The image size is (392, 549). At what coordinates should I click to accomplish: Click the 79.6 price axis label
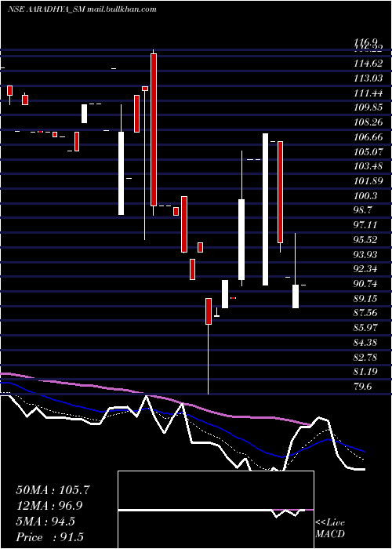(x=362, y=386)
